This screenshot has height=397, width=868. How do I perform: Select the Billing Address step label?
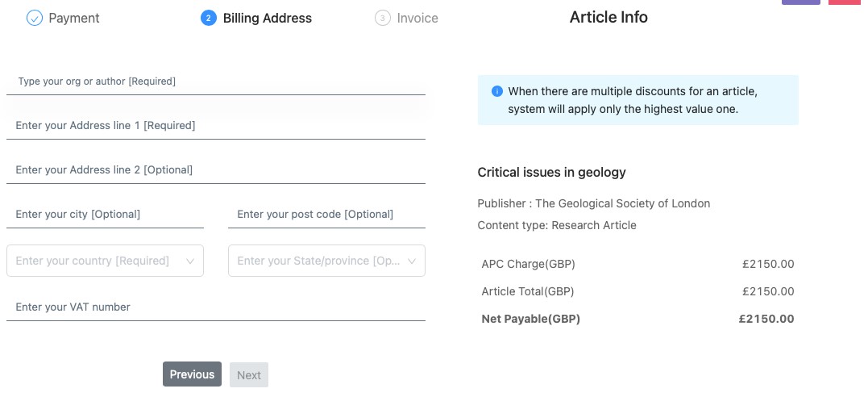click(268, 18)
